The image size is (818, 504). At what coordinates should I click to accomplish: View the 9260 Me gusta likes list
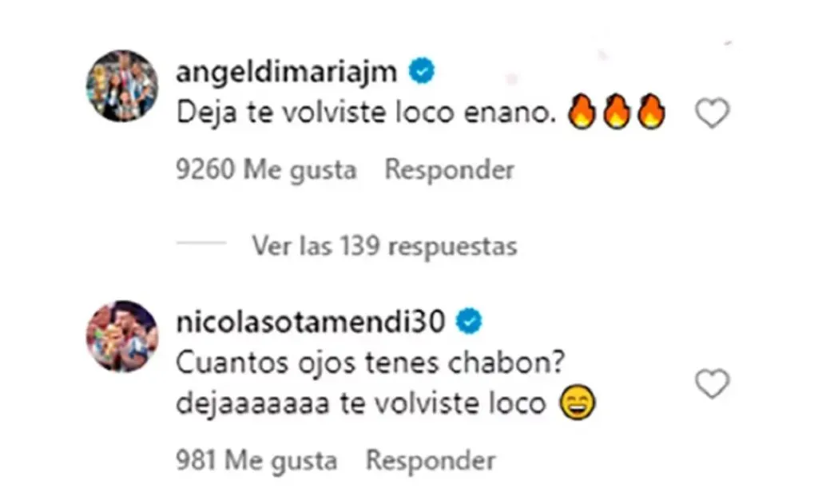click(266, 170)
